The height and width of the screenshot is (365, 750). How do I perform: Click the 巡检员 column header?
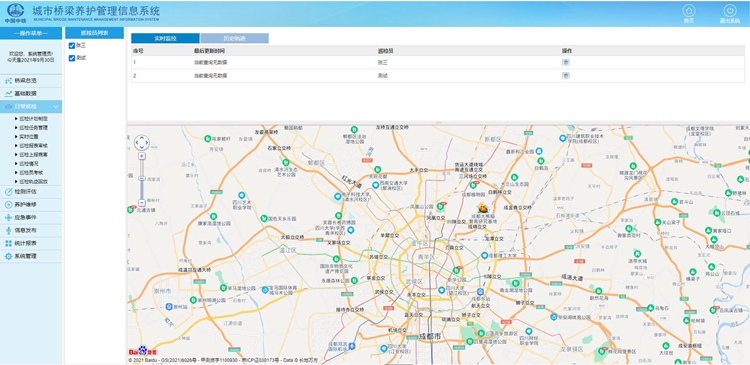[386, 51]
